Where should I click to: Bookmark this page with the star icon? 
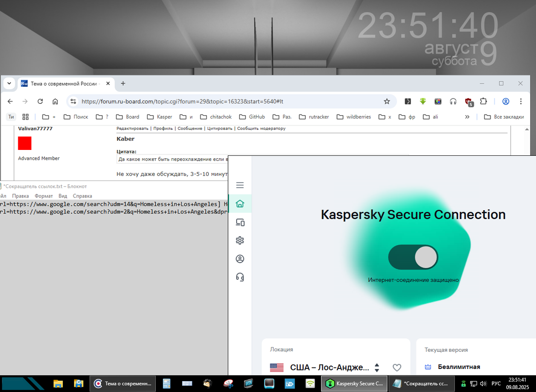point(387,101)
